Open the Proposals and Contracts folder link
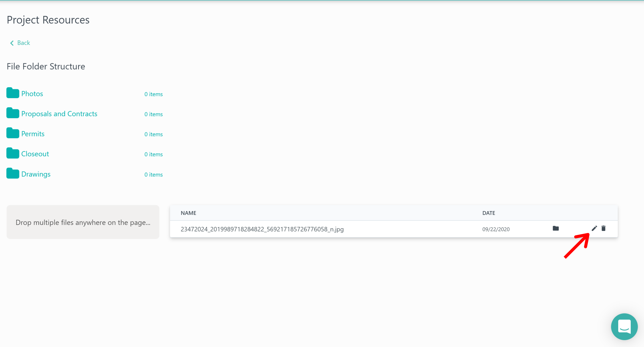 pyautogui.click(x=59, y=114)
